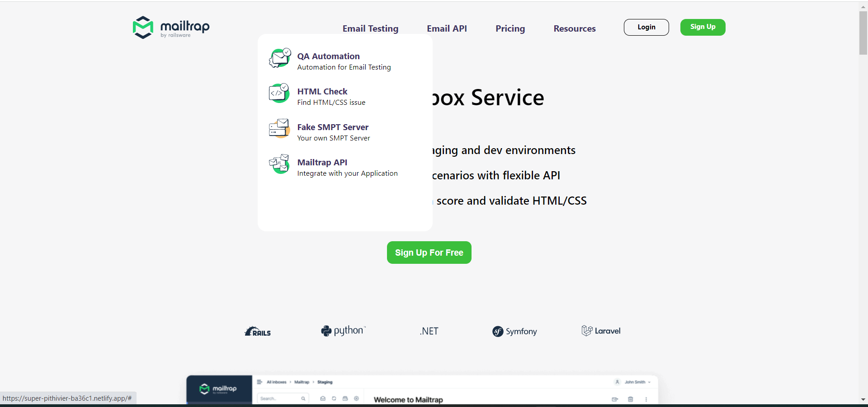Open settings via the gear icon
This screenshot has height=407, width=868.
pos(357,398)
